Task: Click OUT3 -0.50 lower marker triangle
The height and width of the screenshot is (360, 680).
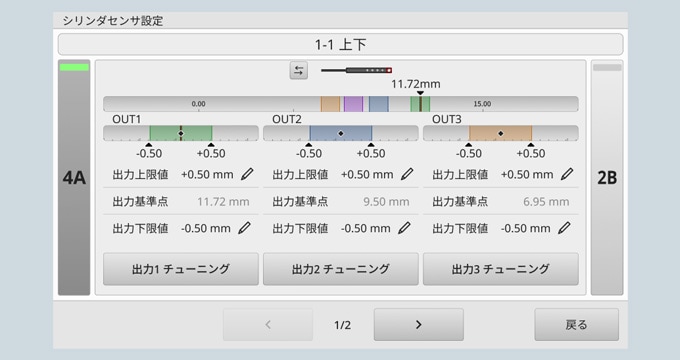Action: tap(468, 145)
